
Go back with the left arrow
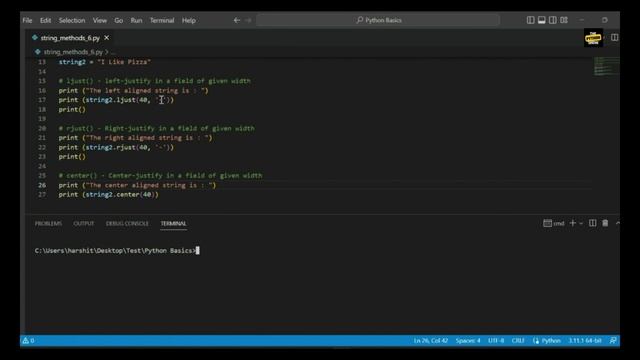(237, 20)
